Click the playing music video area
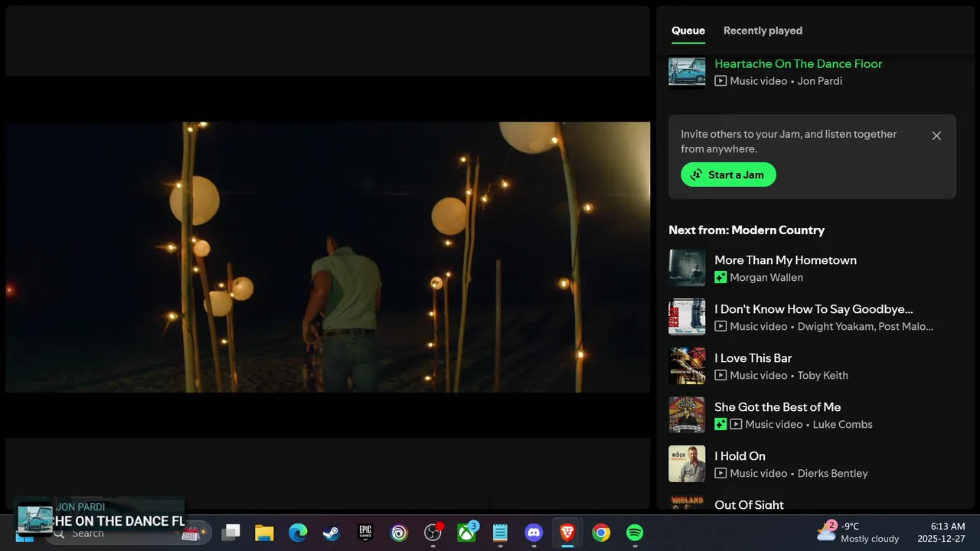Image resolution: width=980 pixels, height=551 pixels. click(328, 257)
